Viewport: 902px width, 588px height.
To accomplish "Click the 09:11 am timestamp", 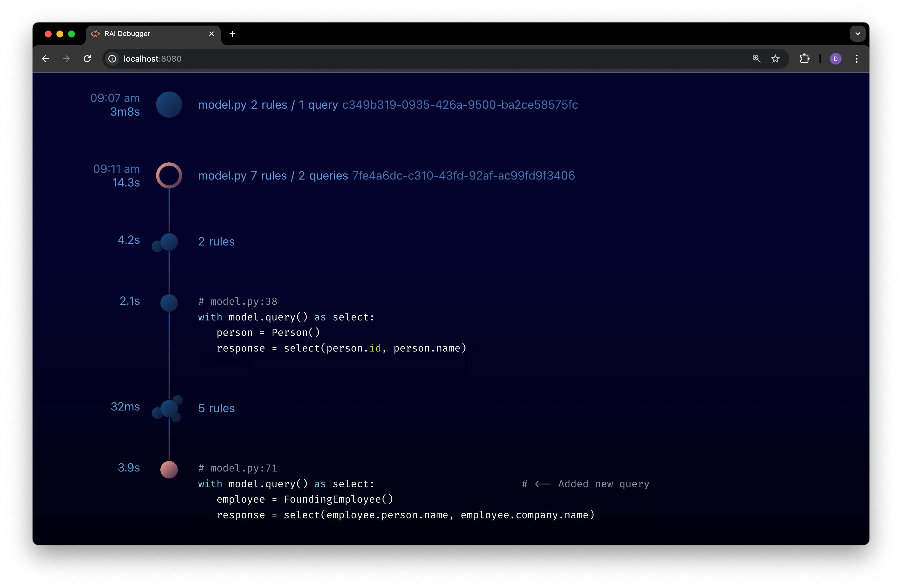I will click(x=116, y=169).
